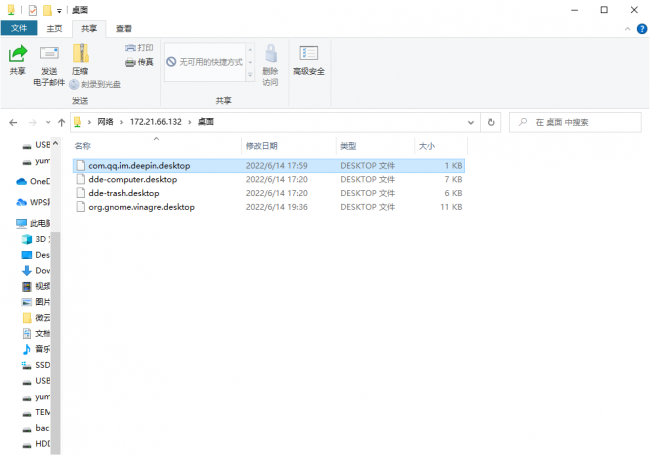Viewport: 650px width, 455px height.
Task: Switch to the Share (共享) tab
Action: pos(89,28)
